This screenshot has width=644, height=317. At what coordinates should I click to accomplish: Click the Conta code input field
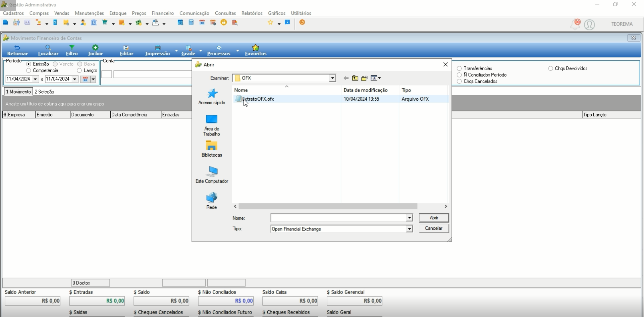click(107, 74)
